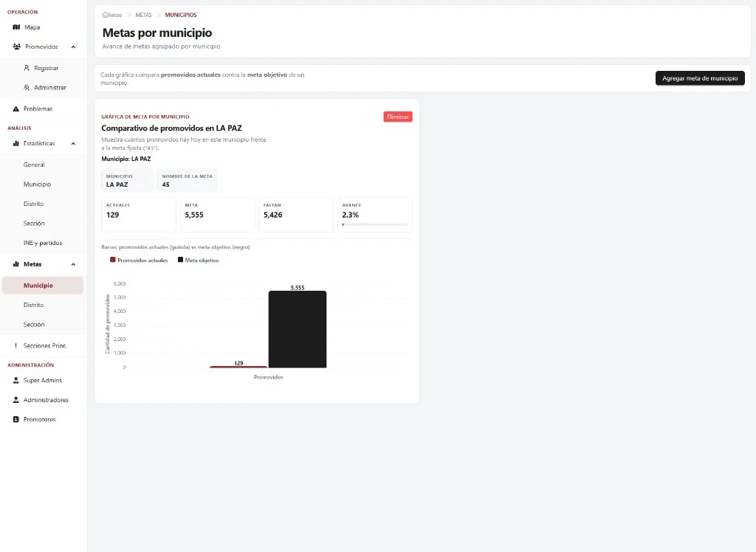The width and height of the screenshot is (756, 552).
Task: Click the 'Promovidos' x-axis label
Action: pos(269,377)
